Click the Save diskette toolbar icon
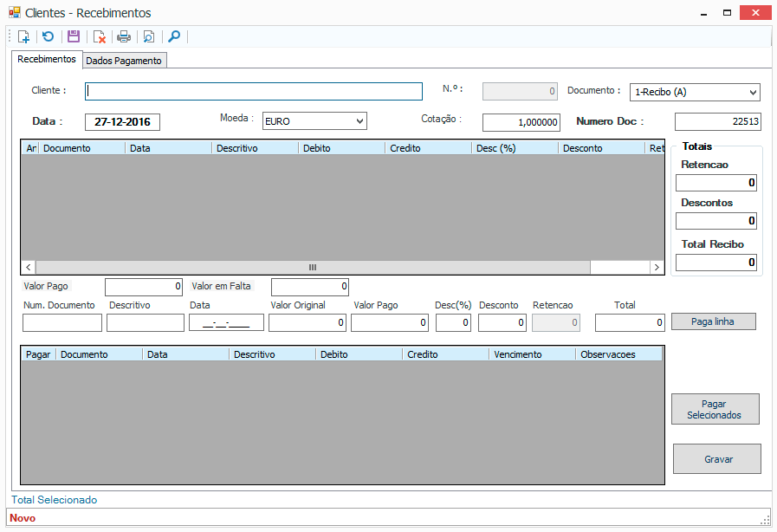 (74, 36)
